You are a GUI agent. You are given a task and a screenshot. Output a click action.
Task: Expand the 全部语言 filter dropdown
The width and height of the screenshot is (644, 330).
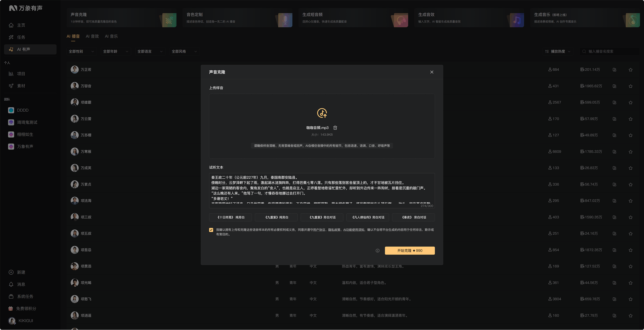[x=150, y=51]
